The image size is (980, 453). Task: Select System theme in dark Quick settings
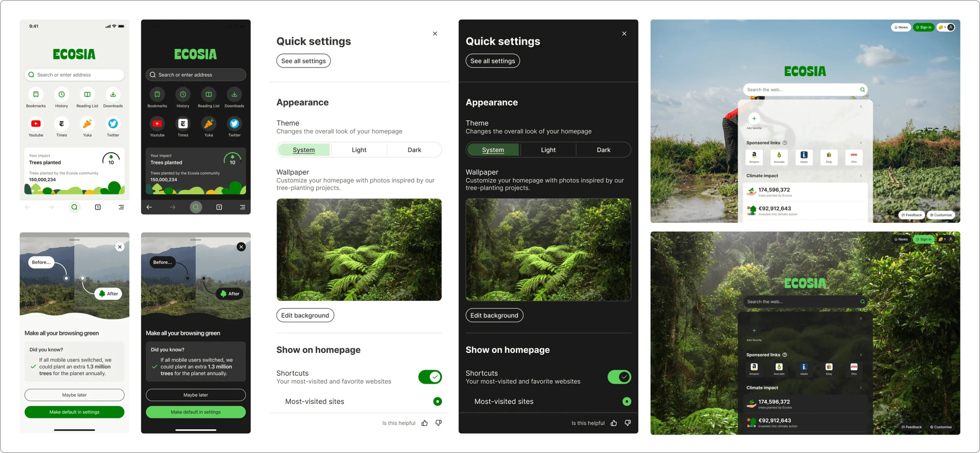tap(493, 150)
